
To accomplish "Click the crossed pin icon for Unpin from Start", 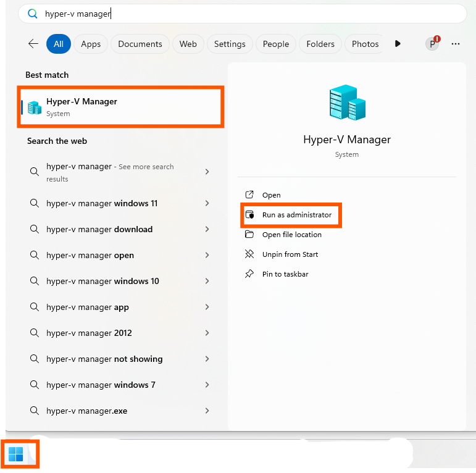I will (249, 254).
